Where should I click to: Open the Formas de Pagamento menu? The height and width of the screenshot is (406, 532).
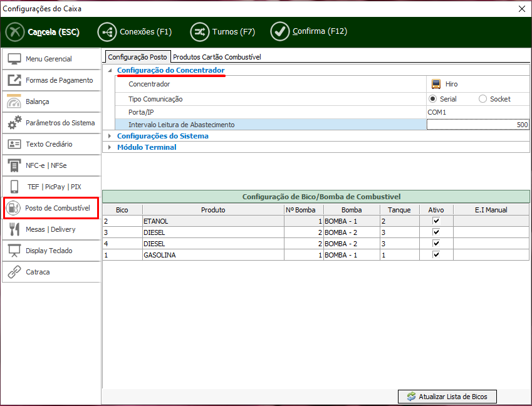pyautogui.click(x=59, y=80)
